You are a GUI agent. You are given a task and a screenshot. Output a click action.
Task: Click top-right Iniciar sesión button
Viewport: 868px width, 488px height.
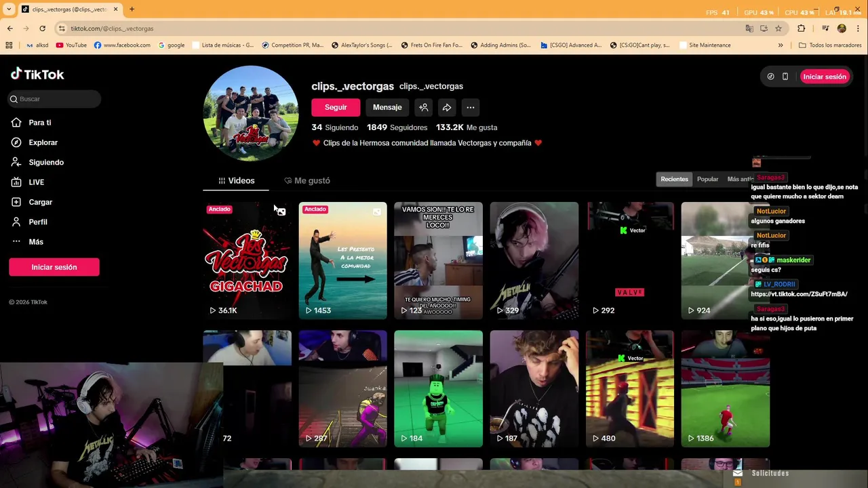pyautogui.click(x=825, y=77)
